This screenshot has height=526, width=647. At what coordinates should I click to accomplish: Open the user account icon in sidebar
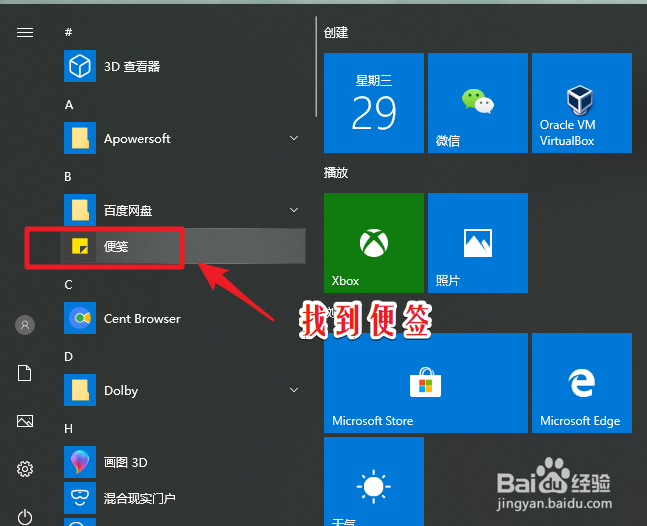pyautogui.click(x=25, y=325)
